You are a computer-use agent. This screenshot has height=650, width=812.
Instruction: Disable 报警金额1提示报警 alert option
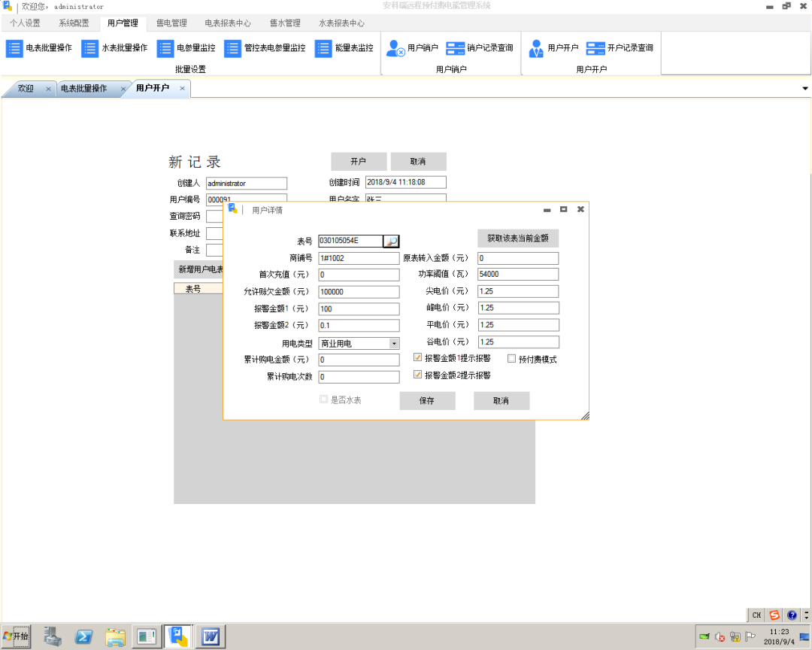coord(418,357)
